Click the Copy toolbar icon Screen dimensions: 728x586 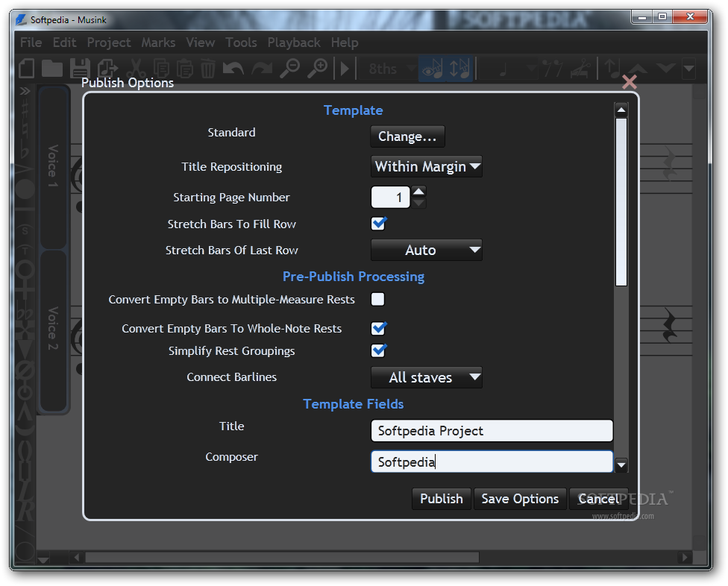coord(162,69)
